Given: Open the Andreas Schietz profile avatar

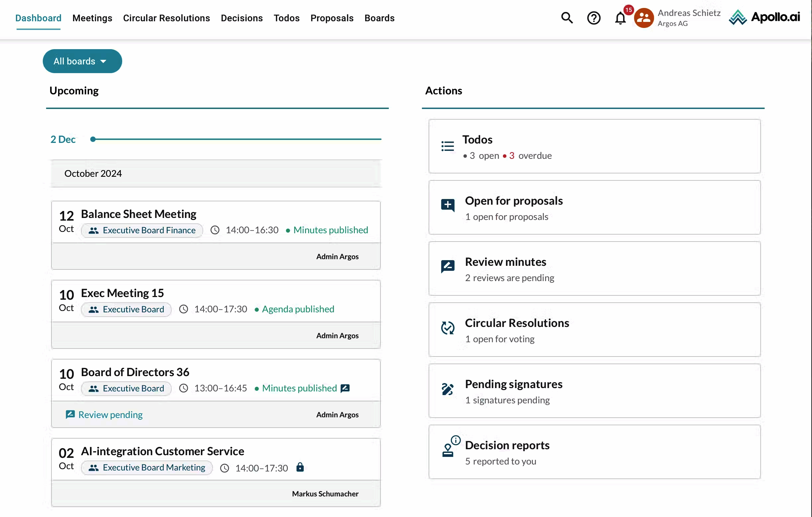Looking at the screenshot, I should point(643,18).
